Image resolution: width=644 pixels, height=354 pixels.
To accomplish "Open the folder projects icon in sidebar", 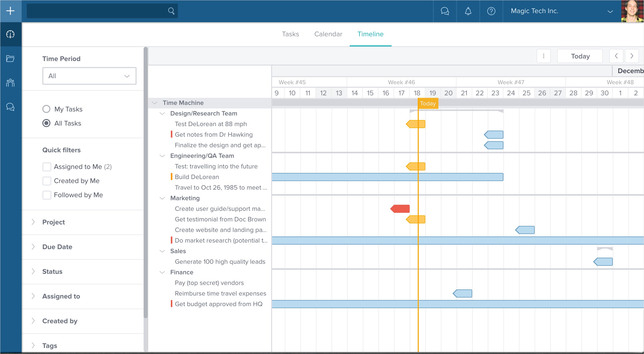I will (10, 58).
